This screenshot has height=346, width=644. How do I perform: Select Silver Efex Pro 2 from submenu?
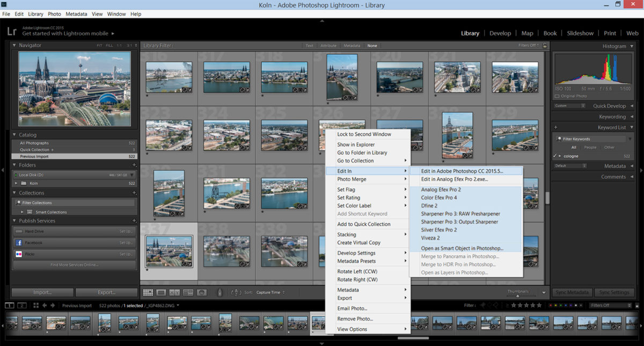(439, 229)
